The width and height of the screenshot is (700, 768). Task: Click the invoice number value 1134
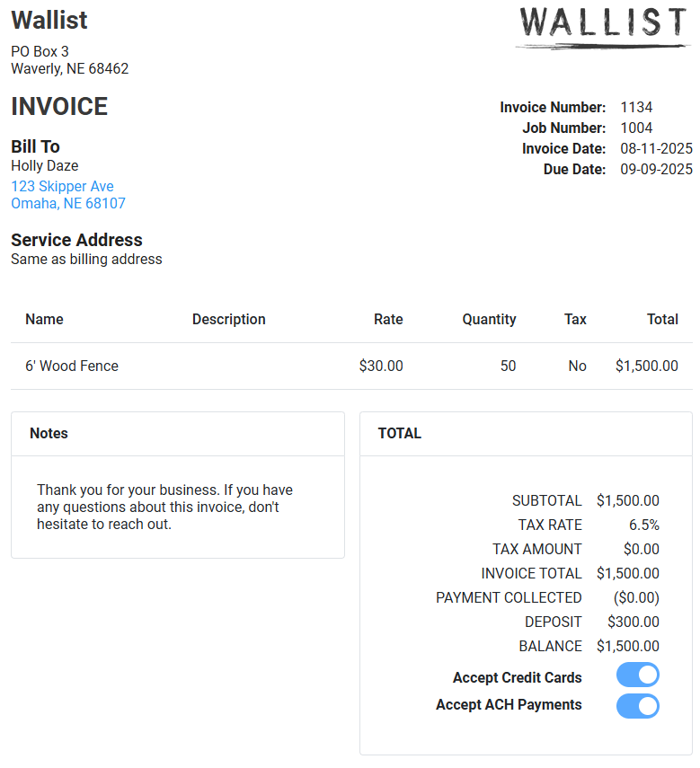[x=636, y=107]
